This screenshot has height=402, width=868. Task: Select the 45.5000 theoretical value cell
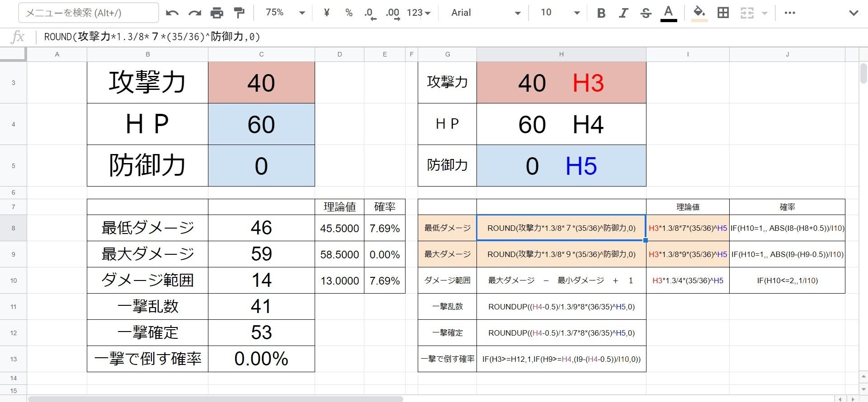click(x=340, y=228)
